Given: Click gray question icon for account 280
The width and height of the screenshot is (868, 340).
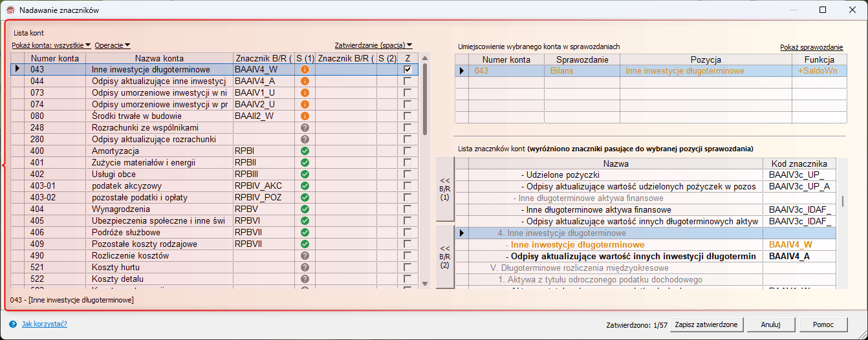Looking at the screenshot, I should [305, 139].
